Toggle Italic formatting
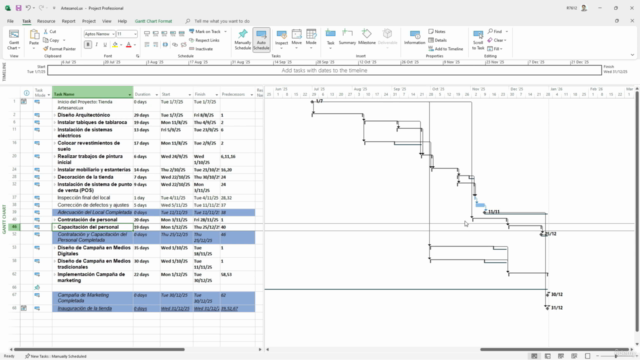 (x=97, y=44)
